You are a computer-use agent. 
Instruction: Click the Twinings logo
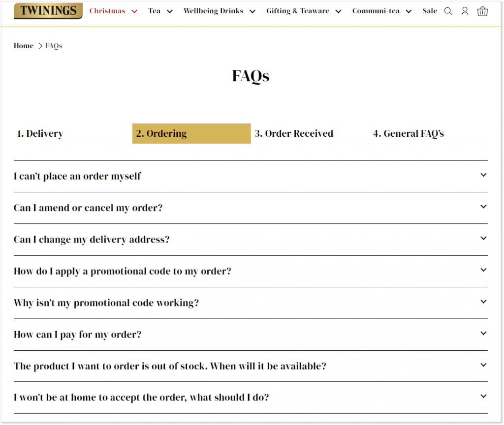[47, 10]
